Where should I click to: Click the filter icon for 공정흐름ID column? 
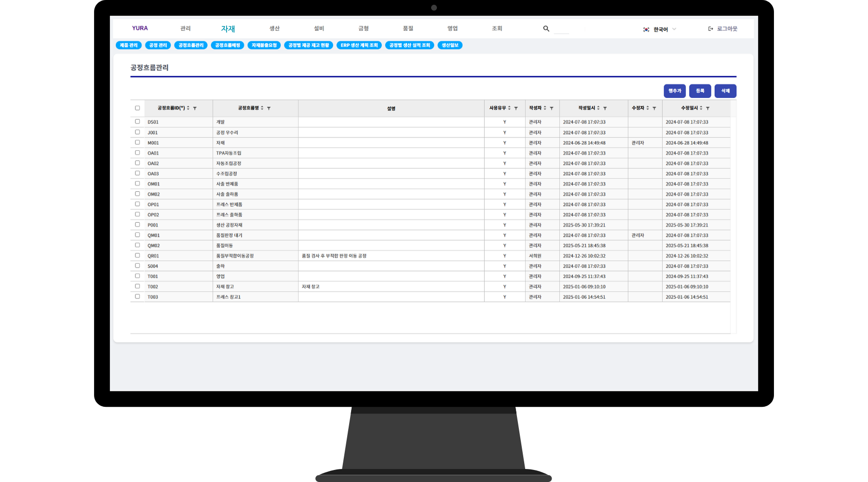pyautogui.click(x=195, y=108)
